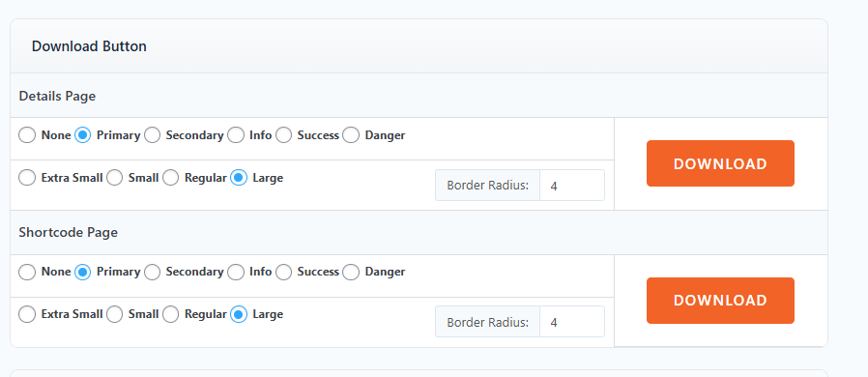Click Border Radius field for Shortcode Page
The image size is (868, 377).
(x=572, y=322)
